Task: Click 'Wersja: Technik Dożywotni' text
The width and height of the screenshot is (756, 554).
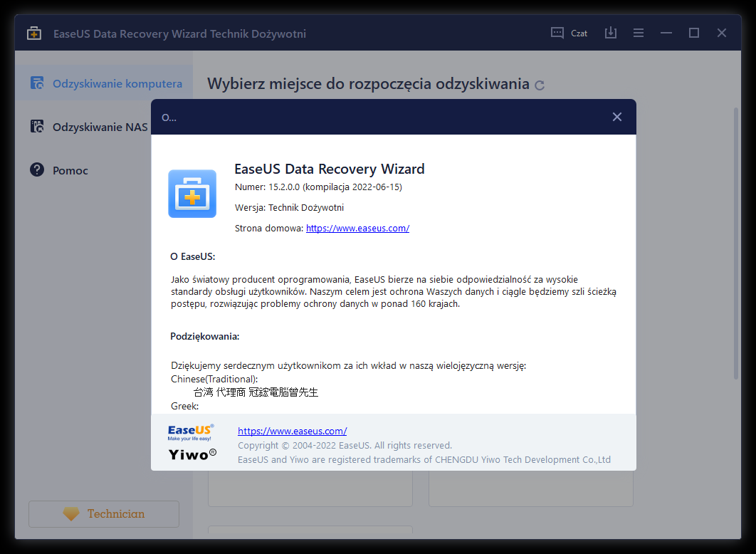Action: tap(289, 208)
